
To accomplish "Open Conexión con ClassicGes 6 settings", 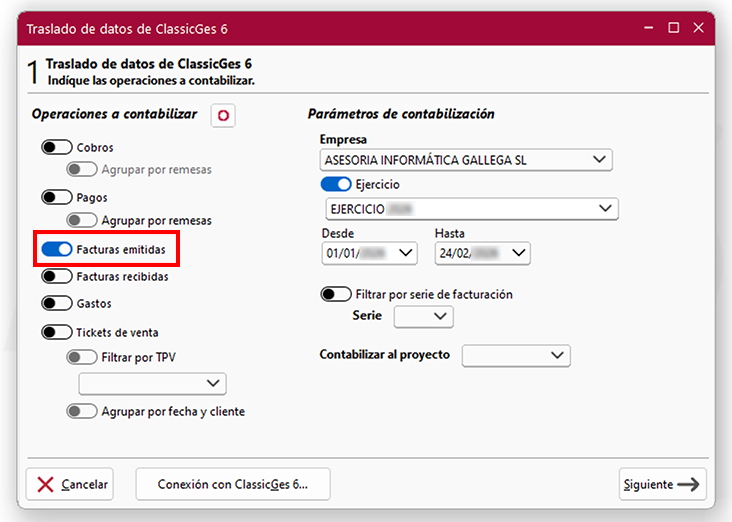I will coord(233,484).
